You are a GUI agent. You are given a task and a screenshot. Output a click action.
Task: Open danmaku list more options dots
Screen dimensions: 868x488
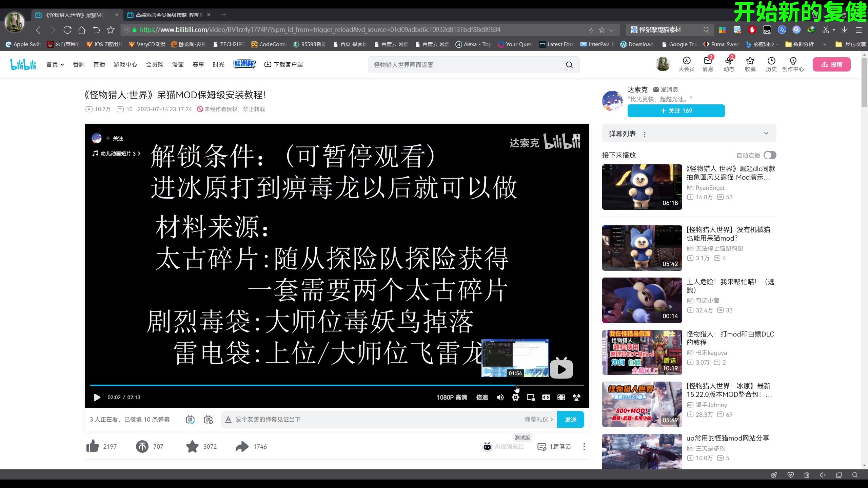[x=645, y=135]
